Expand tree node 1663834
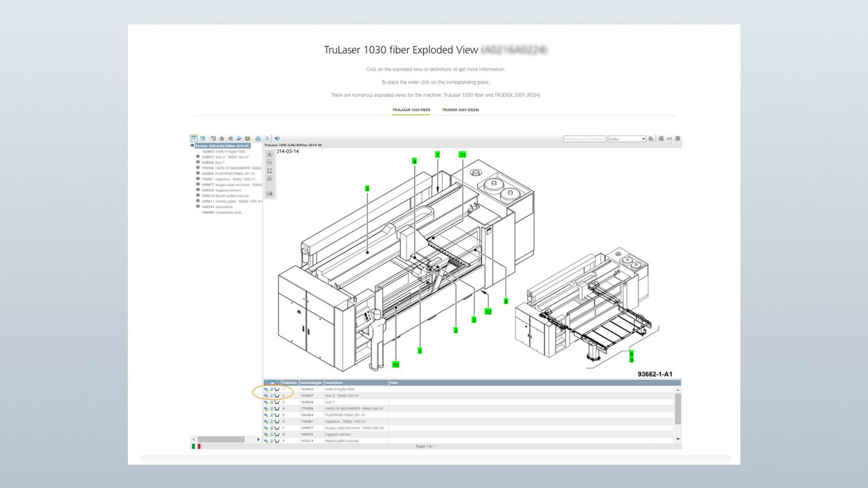This screenshot has width=868, height=488. click(x=198, y=173)
